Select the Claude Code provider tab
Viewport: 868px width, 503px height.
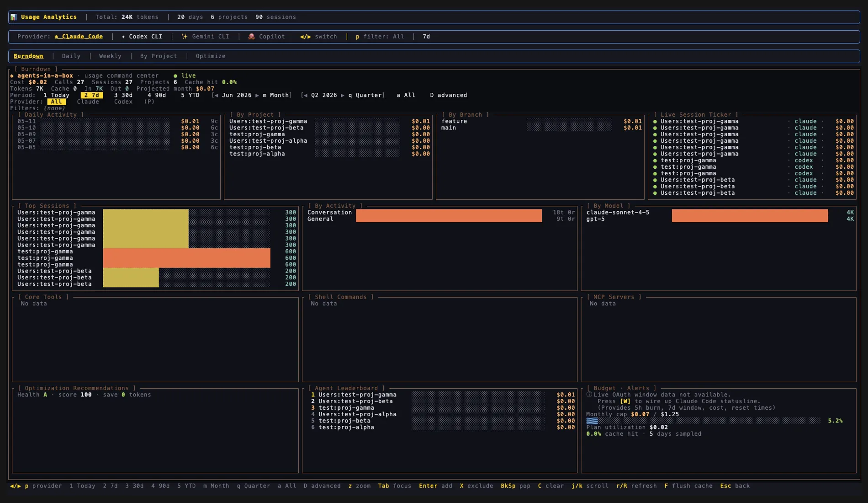coord(79,37)
